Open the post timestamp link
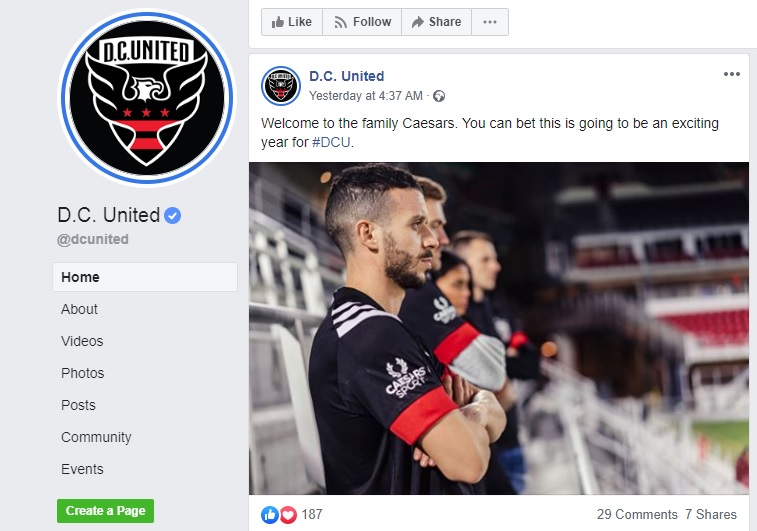757x531 pixels. click(x=365, y=96)
